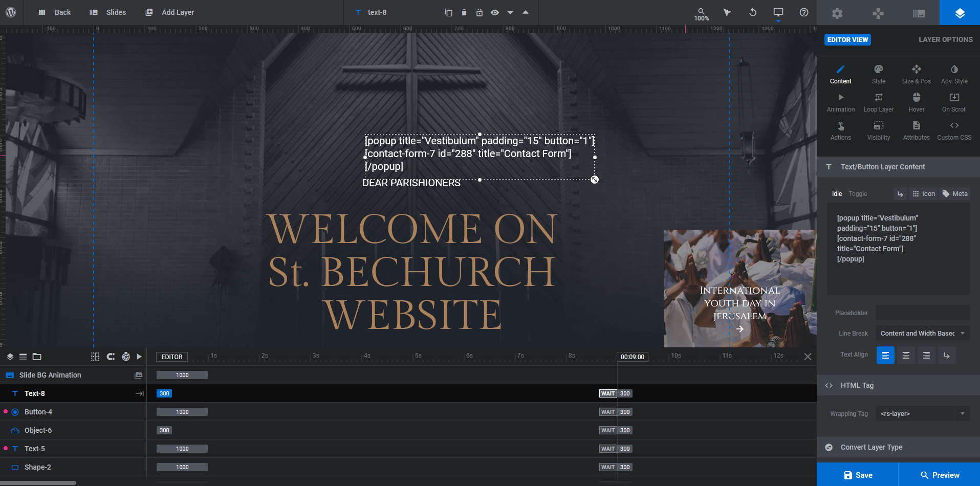Select the Idle content state

837,194
